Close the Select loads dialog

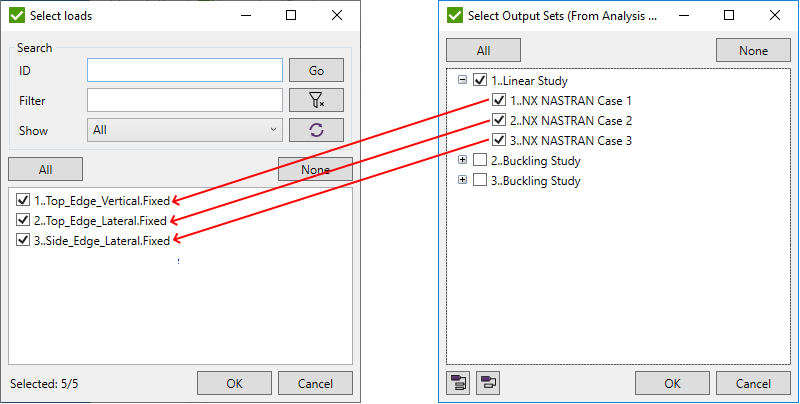pos(337,16)
